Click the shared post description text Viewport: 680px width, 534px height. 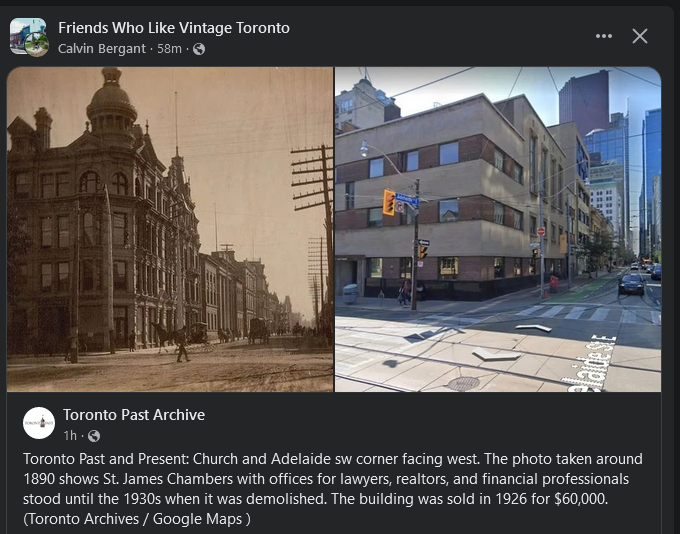[333, 489]
